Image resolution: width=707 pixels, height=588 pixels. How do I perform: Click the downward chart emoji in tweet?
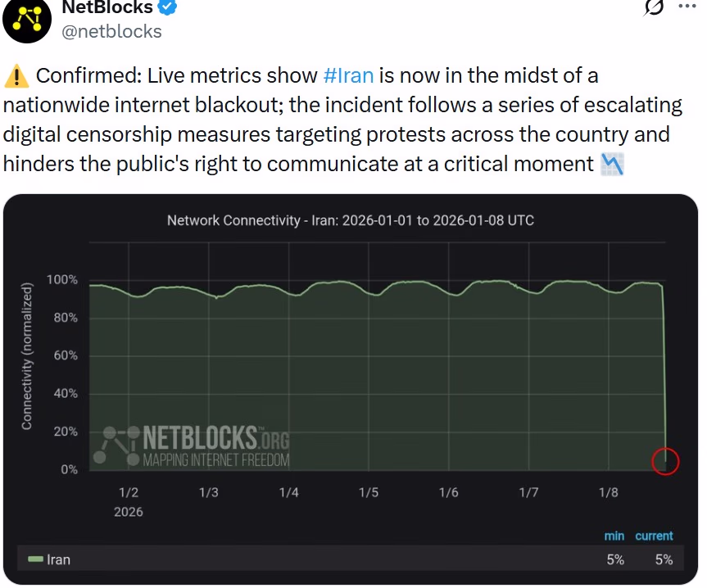point(612,164)
